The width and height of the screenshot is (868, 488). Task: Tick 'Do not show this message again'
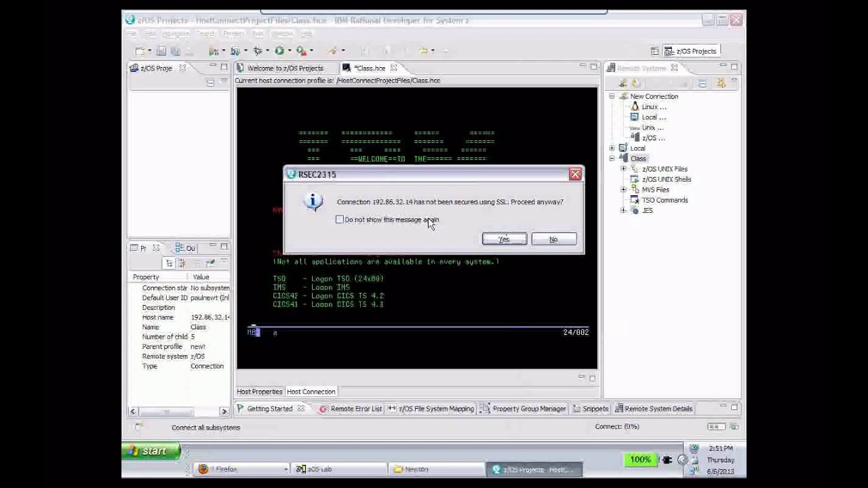pos(340,220)
